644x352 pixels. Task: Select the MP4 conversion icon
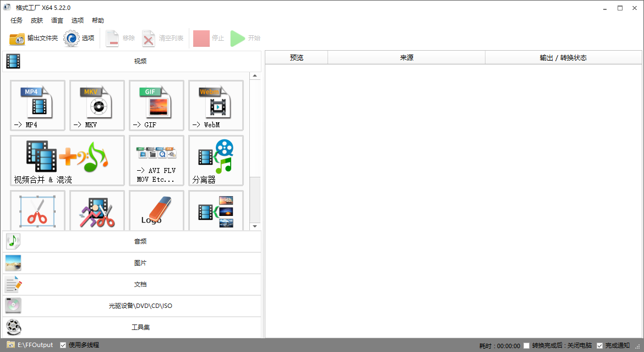click(37, 105)
